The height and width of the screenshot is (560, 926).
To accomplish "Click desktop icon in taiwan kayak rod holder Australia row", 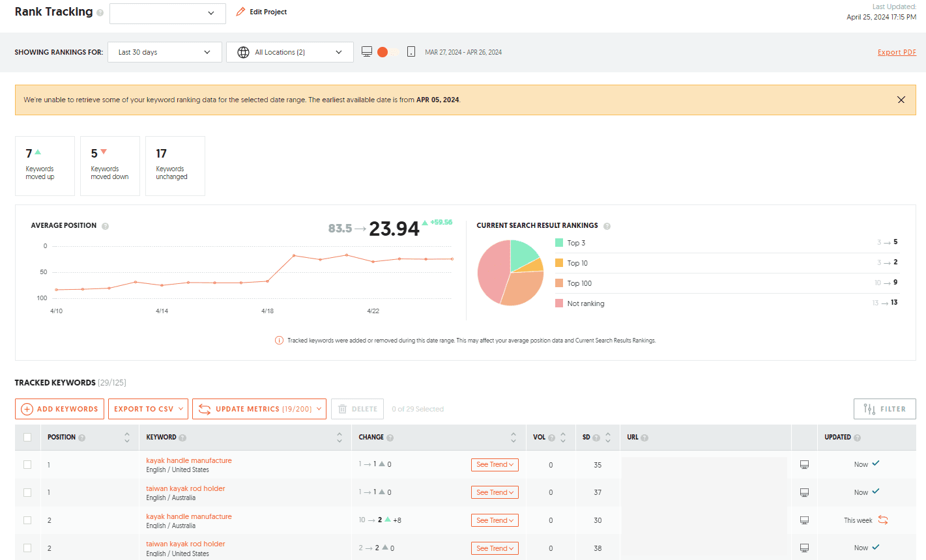I will pyautogui.click(x=804, y=493).
